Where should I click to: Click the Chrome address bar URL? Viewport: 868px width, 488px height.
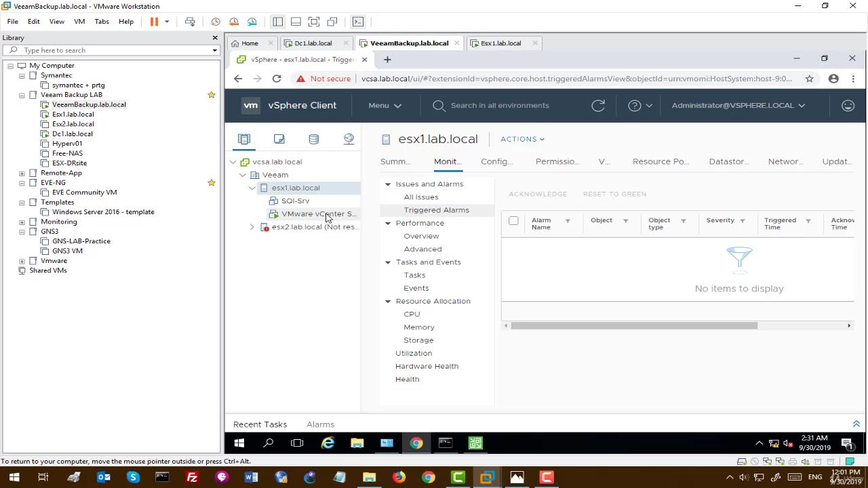(x=576, y=79)
